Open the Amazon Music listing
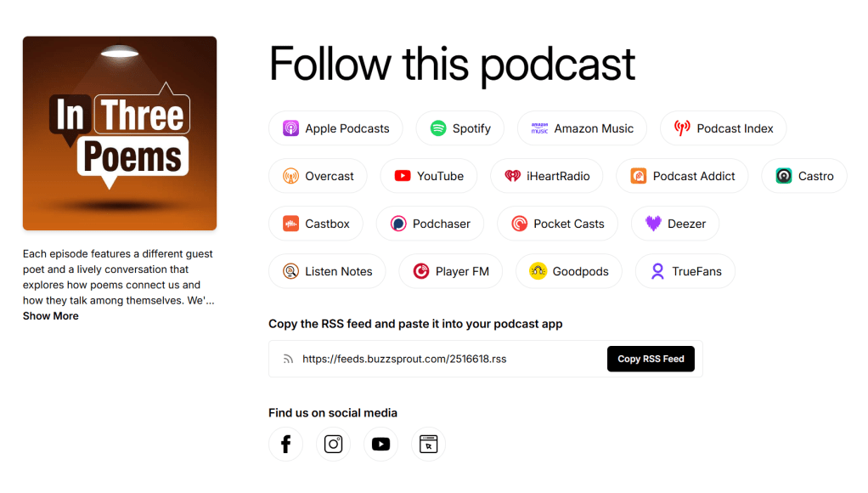Viewport: 868px width, 493px height. (583, 128)
